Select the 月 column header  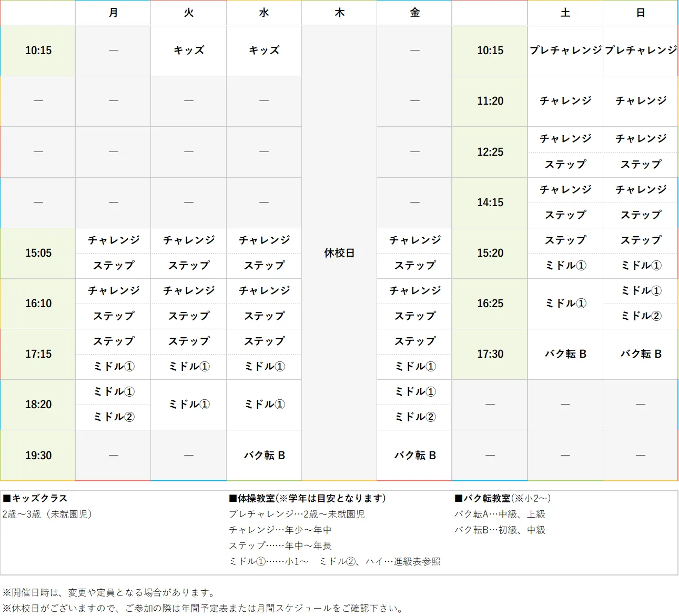[113, 13]
